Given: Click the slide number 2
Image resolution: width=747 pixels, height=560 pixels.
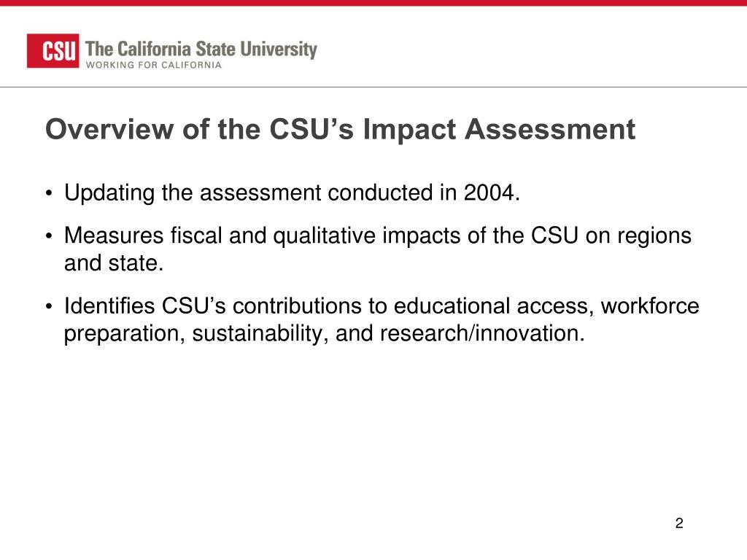Looking at the screenshot, I should [679, 524].
